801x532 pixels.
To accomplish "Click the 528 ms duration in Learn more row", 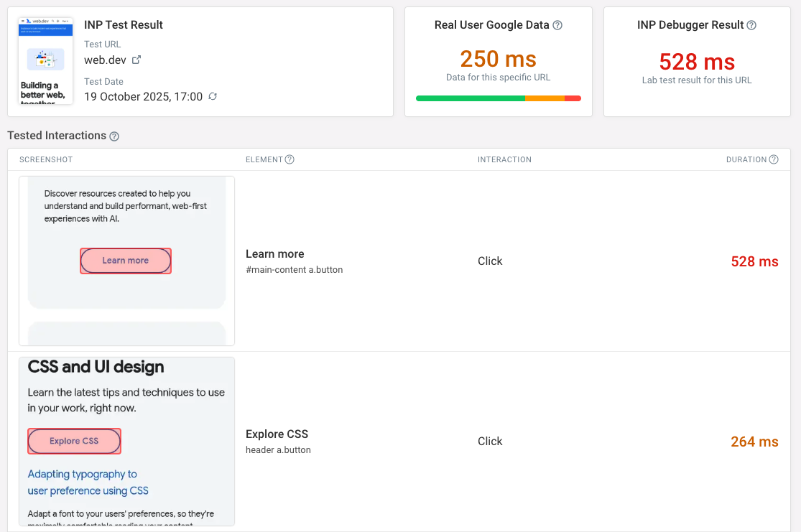I will click(754, 261).
